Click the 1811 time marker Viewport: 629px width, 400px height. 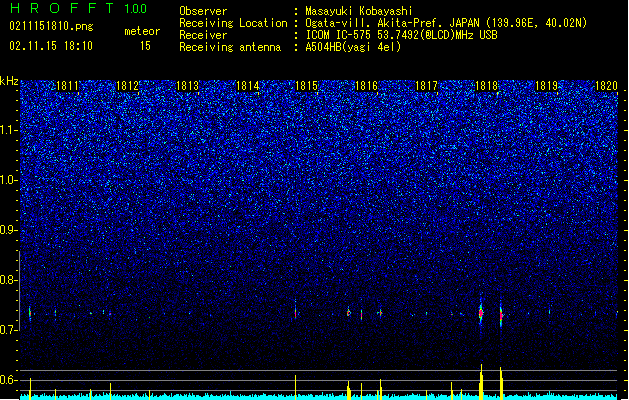pyautogui.click(x=67, y=86)
